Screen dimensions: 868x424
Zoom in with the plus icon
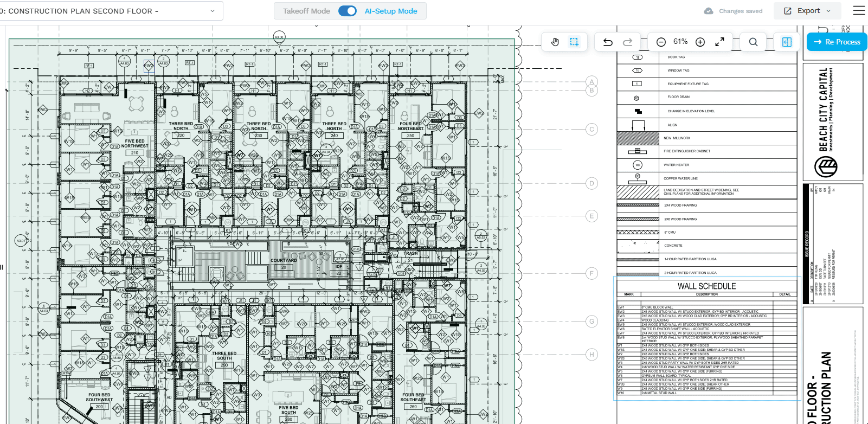click(700, 42)
